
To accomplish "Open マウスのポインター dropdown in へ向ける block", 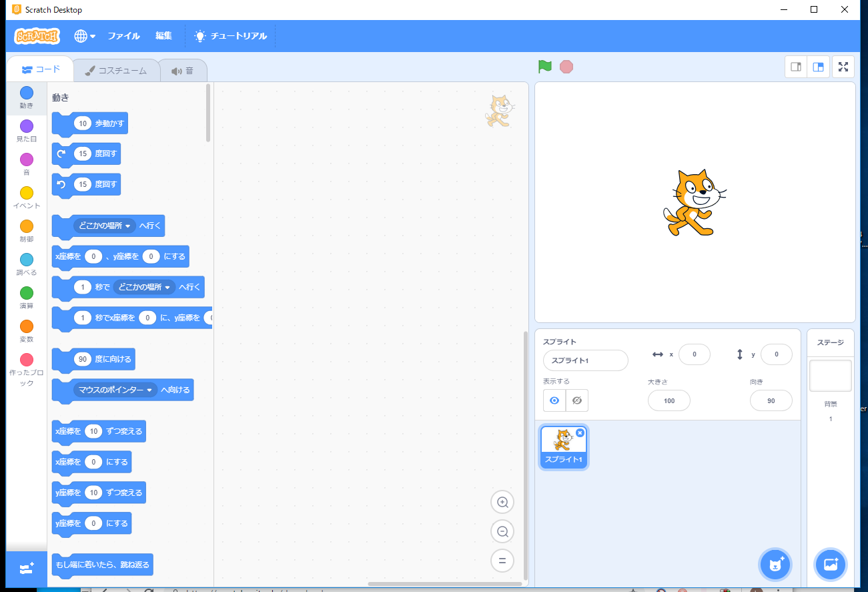I will coord(115,390).
